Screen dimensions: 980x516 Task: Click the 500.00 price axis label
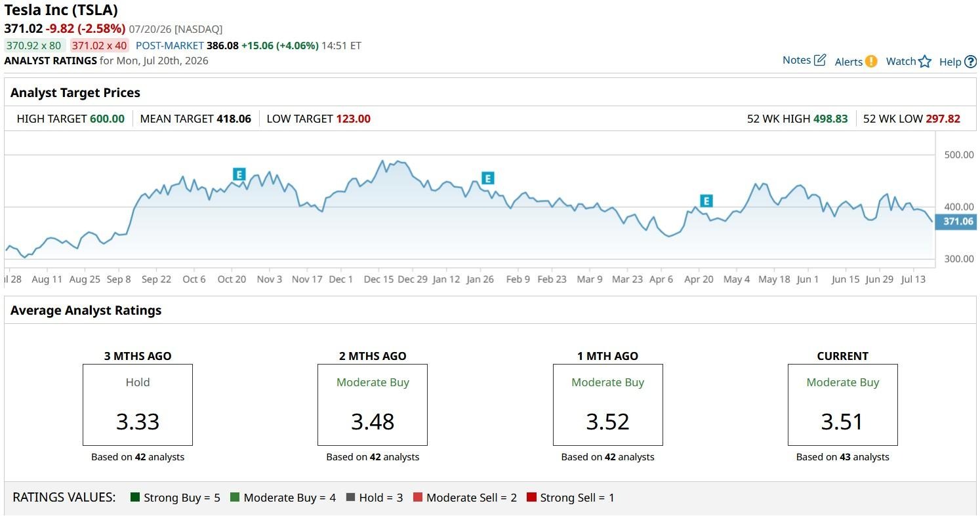959,155
